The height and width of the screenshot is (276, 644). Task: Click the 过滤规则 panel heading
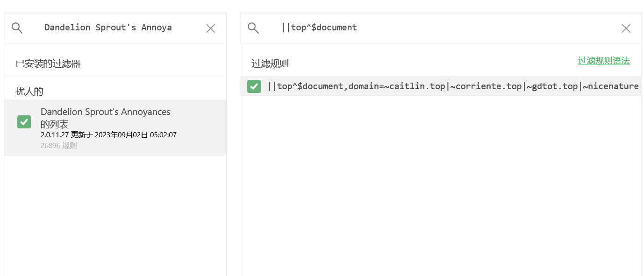[x=270, y=64]
